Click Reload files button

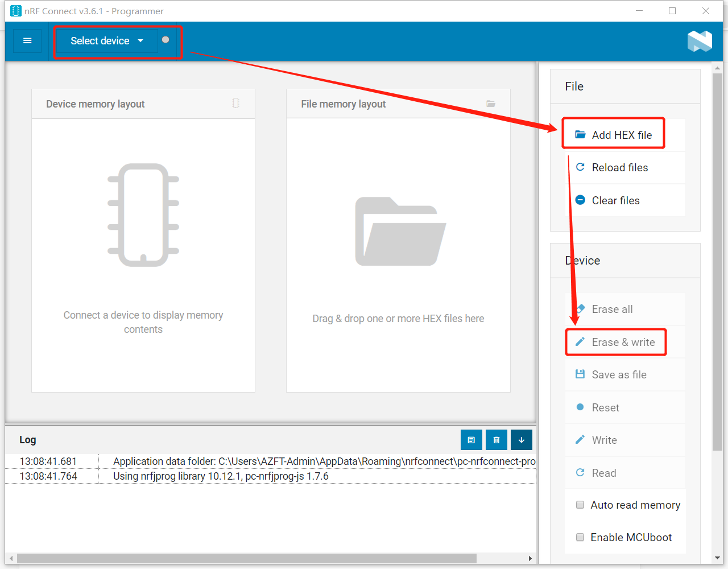coord(625,167)
